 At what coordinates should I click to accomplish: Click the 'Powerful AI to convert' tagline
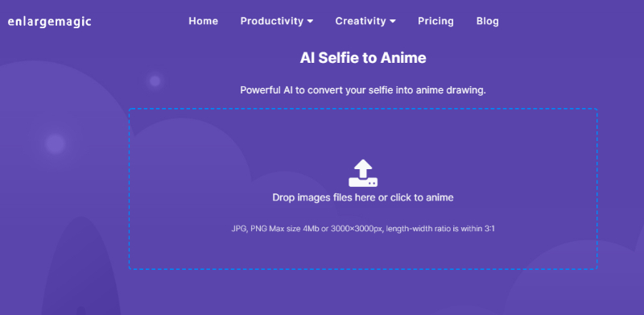(363, 90)
